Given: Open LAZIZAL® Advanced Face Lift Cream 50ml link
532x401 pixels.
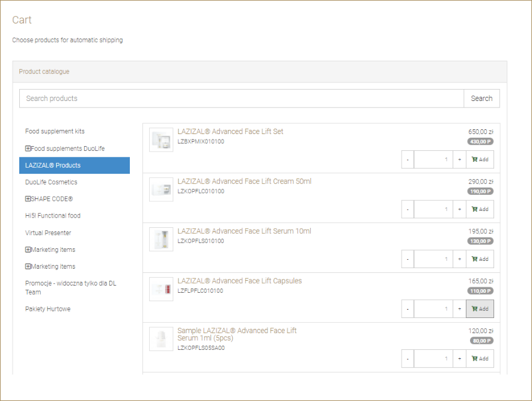Looking at the screenshot, I should [x=244, y=182].
